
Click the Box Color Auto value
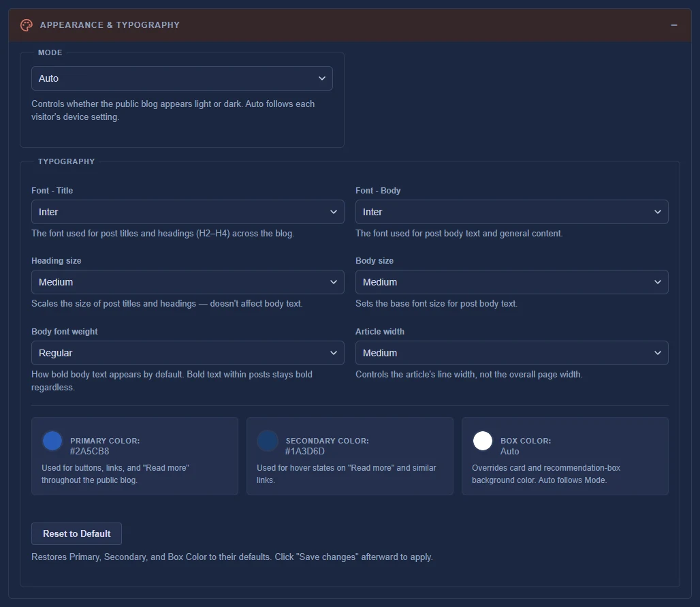click(510, 451)
